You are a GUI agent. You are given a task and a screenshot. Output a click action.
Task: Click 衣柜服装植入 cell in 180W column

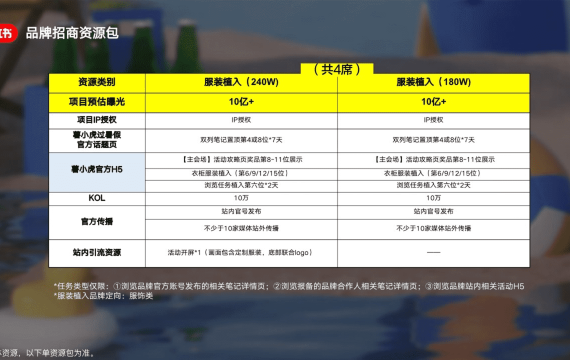tap(433, 173)
